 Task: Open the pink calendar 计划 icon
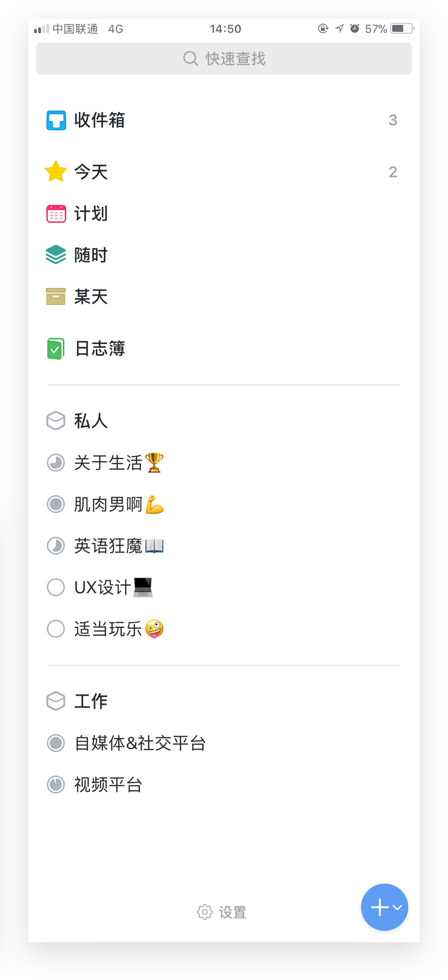pos(56,214)
